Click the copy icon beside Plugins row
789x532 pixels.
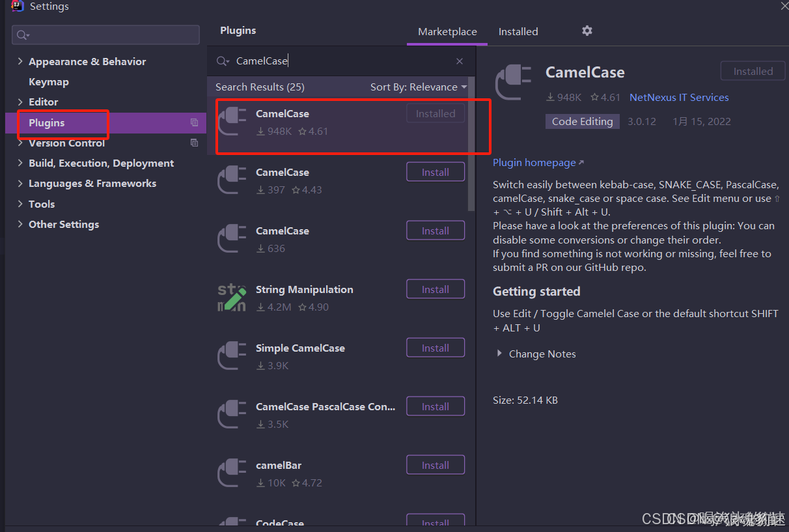tap(194, 122)
